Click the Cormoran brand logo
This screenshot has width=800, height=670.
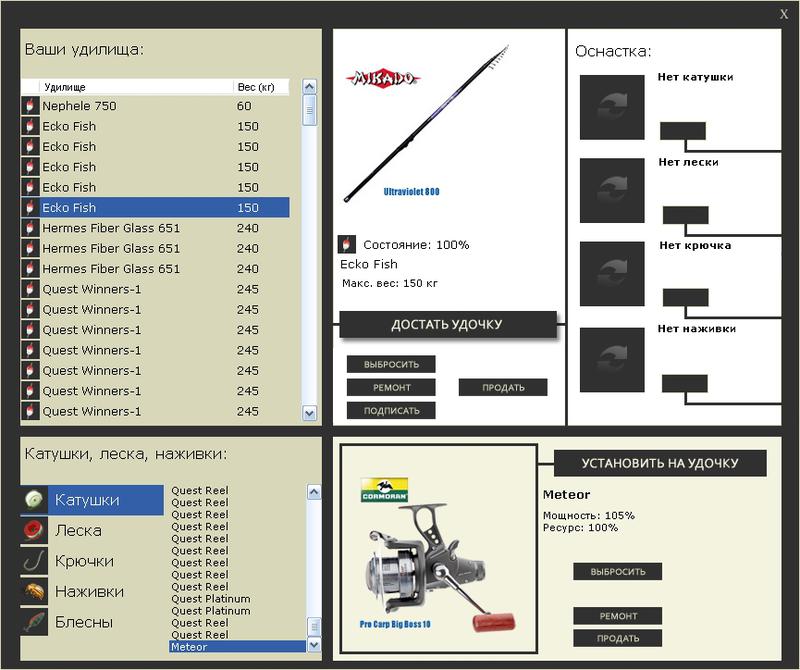pos(384,490)
